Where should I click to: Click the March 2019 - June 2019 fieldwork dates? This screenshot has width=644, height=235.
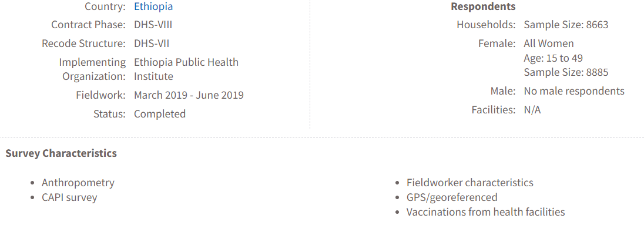tap(189, 95)
